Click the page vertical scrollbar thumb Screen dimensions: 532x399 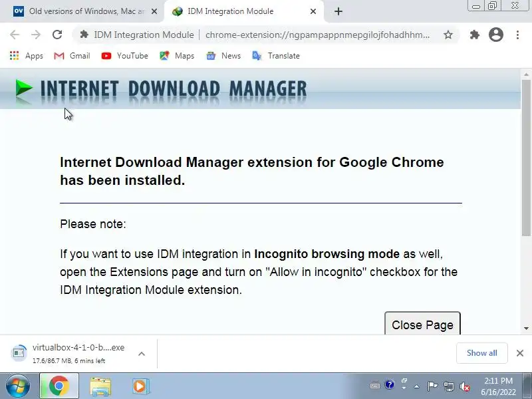coord(526,158)
